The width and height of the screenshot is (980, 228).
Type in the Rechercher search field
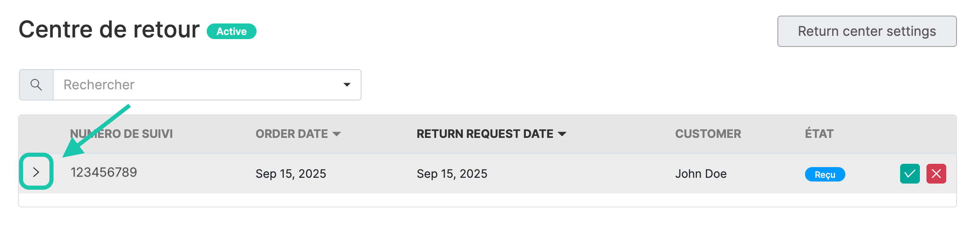[x=198, y=85]
